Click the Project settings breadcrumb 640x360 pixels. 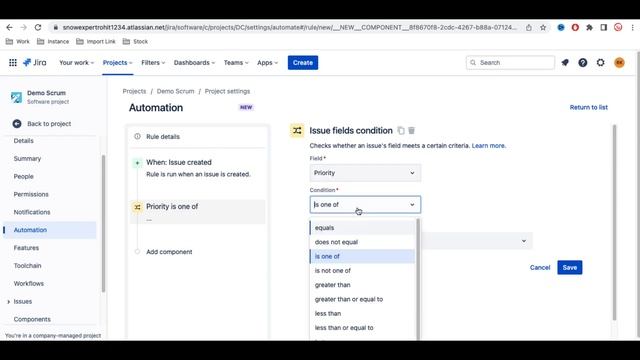[227, 91]
